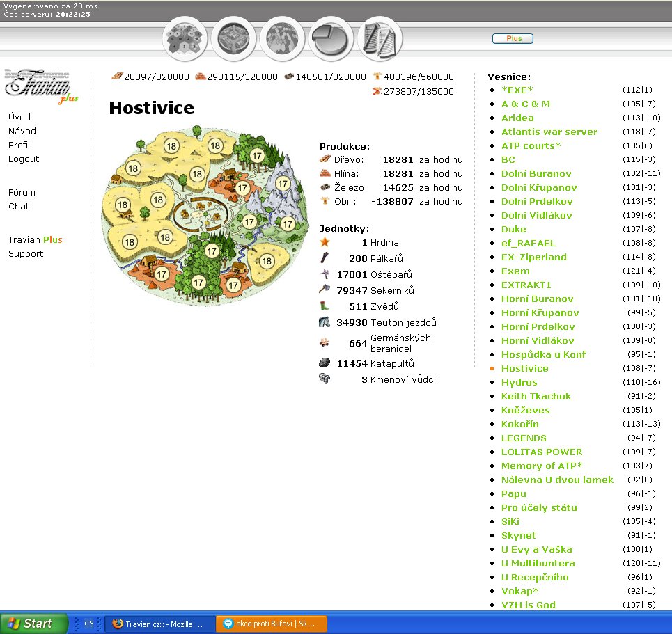672x634 pixels.
Task: Click the CS language indicator in taskbar
Action: 88,624
